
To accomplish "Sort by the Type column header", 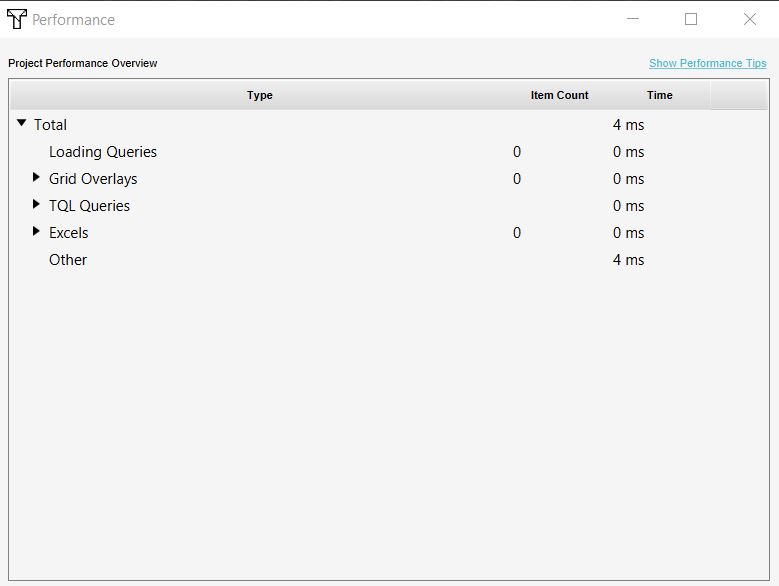I will pyautogui.click(x=260, y=95).
